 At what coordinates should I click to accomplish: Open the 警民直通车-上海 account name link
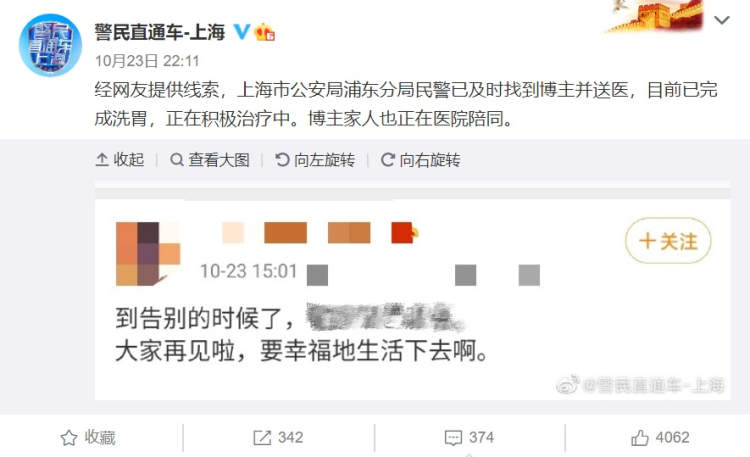click(x=160, y=32)
